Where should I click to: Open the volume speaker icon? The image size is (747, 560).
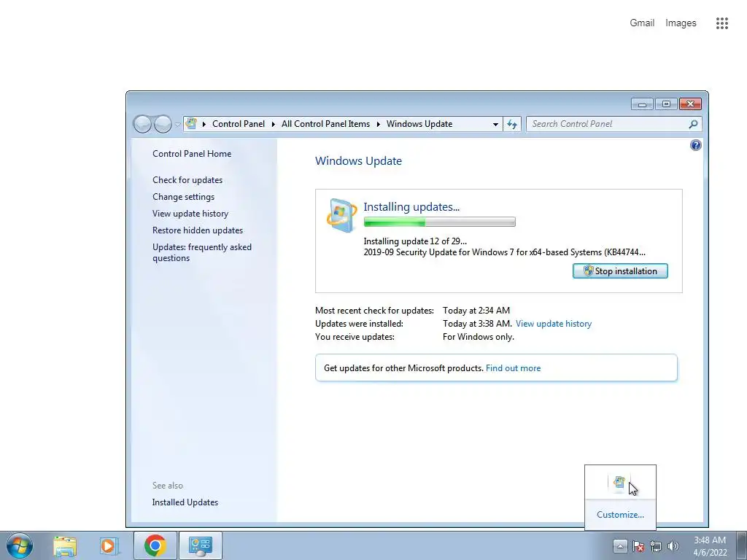[x=673, y=546]
